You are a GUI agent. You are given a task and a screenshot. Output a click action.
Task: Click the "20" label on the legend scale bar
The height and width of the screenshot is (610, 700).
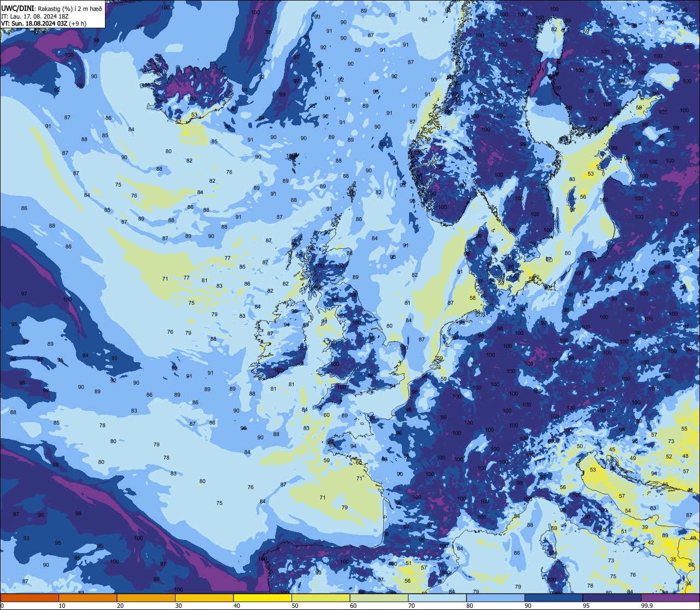point(120,606)
